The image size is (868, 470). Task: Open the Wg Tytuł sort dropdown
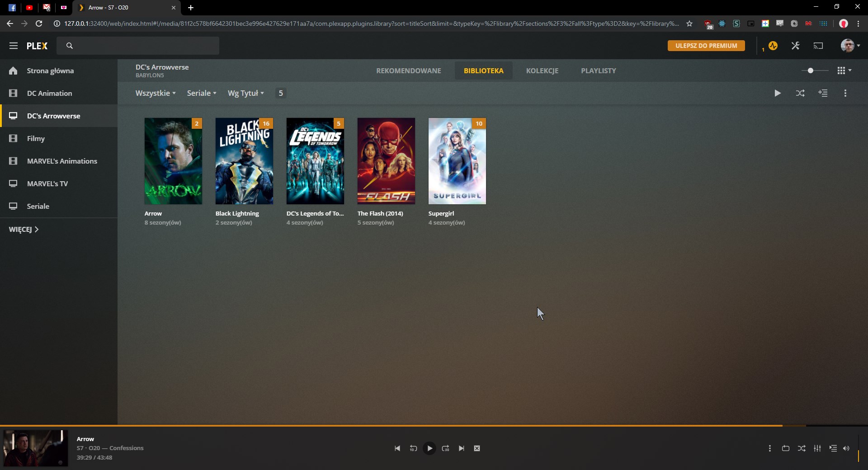(245, 93)
